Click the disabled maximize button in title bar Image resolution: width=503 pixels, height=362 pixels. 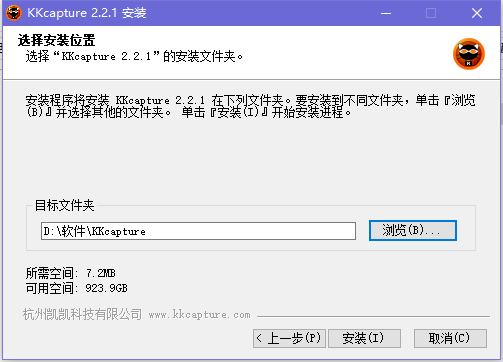tap(431, 13)
